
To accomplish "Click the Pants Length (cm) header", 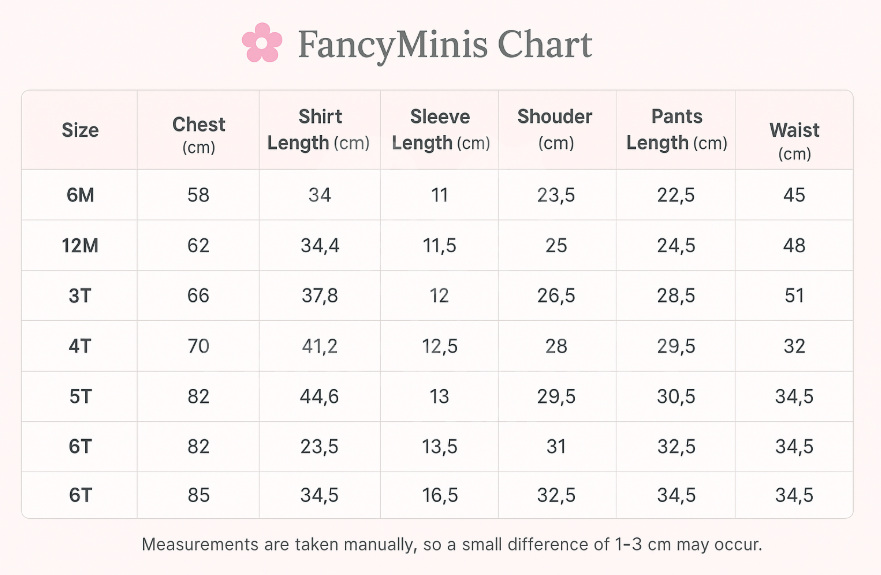I will [x=676, y=130].
